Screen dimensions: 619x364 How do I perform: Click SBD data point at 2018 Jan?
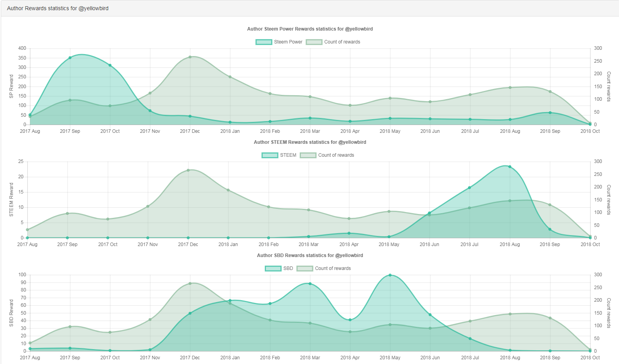230,301
